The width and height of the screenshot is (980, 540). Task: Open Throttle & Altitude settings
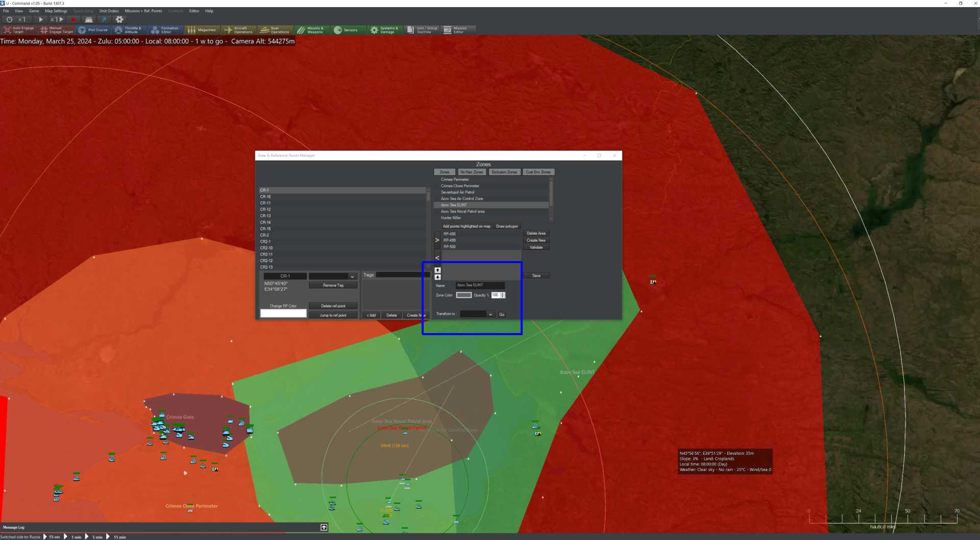coord(129,30)
